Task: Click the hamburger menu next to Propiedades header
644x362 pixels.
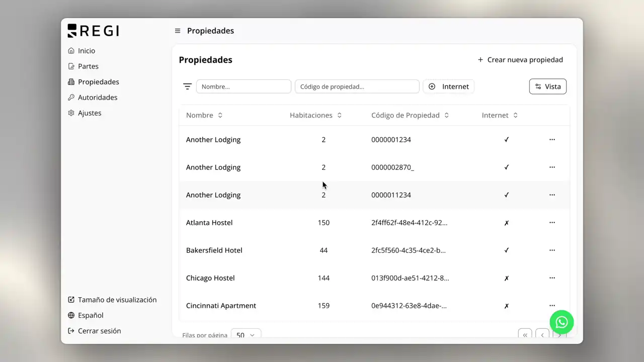Action: 177,31
